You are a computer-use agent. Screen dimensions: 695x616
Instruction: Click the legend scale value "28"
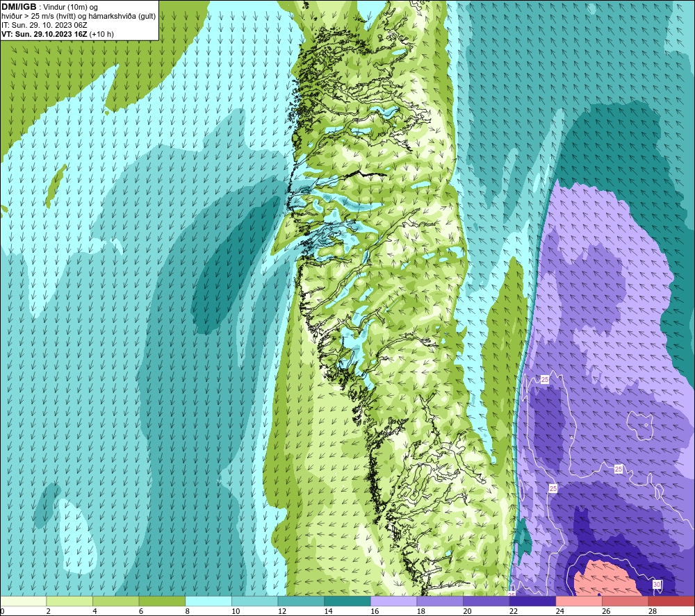653,611
